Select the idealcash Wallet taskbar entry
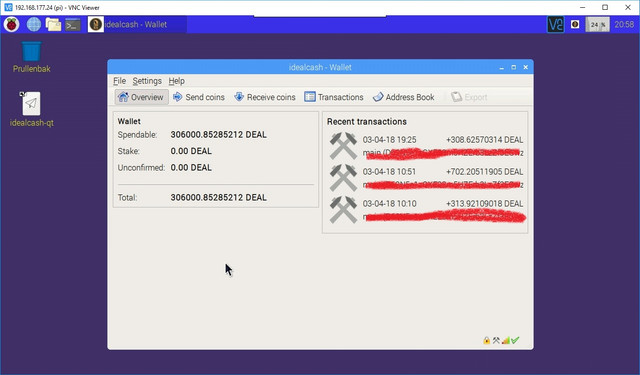640x375 pixels. coord(136,24)
